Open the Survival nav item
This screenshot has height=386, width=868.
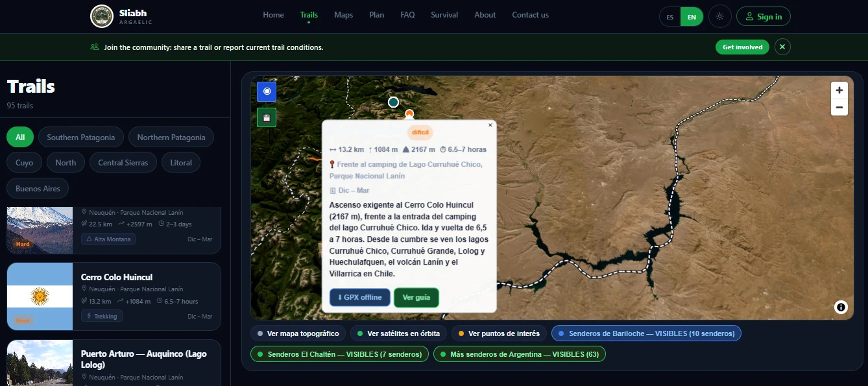444,15
